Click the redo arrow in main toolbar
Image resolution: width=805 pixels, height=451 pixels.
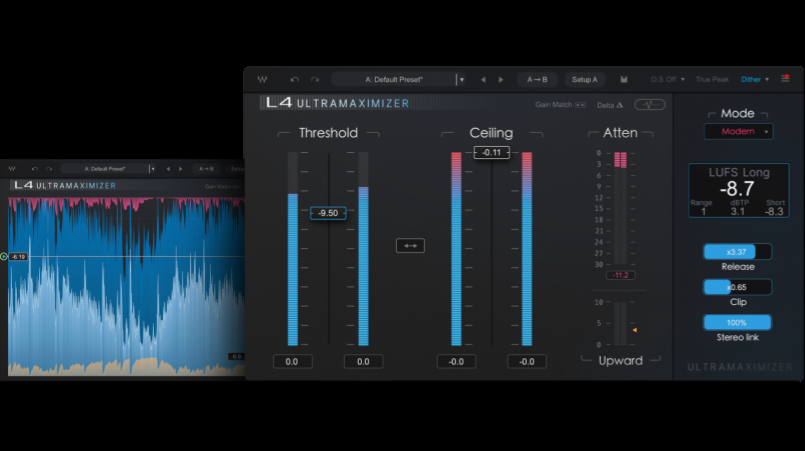click(x=315, y=79)
